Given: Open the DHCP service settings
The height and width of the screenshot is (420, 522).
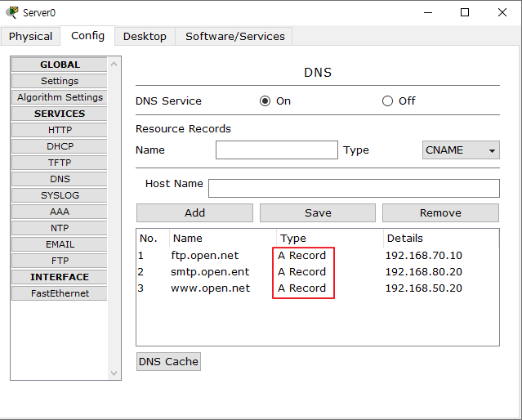Looking at the screenshot, I should [60, 146].
